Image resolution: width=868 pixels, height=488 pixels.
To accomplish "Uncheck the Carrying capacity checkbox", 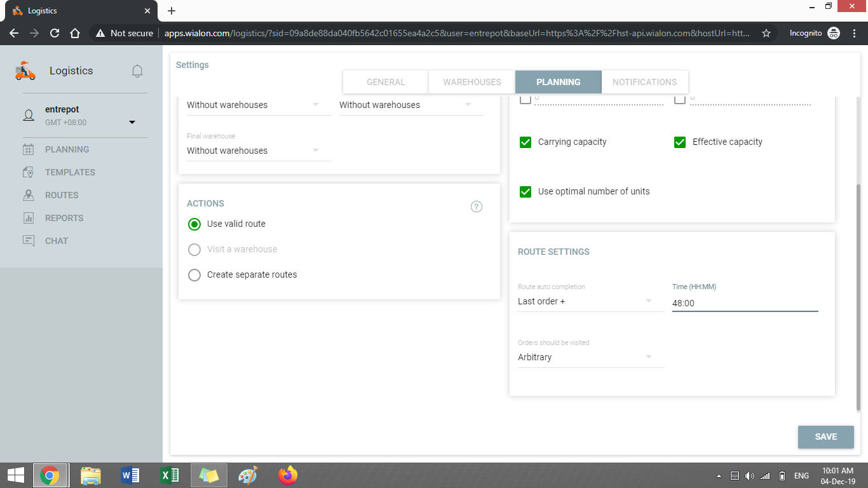I will 526,142.
